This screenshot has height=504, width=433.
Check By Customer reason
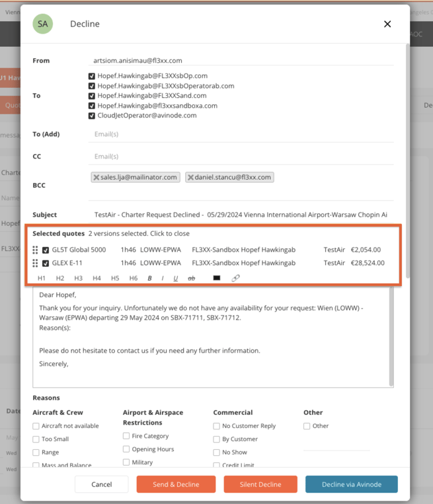[216, 439]
